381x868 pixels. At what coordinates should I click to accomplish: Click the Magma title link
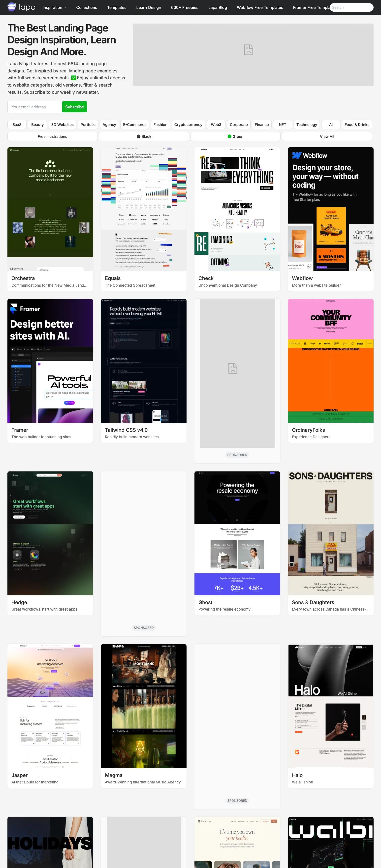(x=114, y=775)
